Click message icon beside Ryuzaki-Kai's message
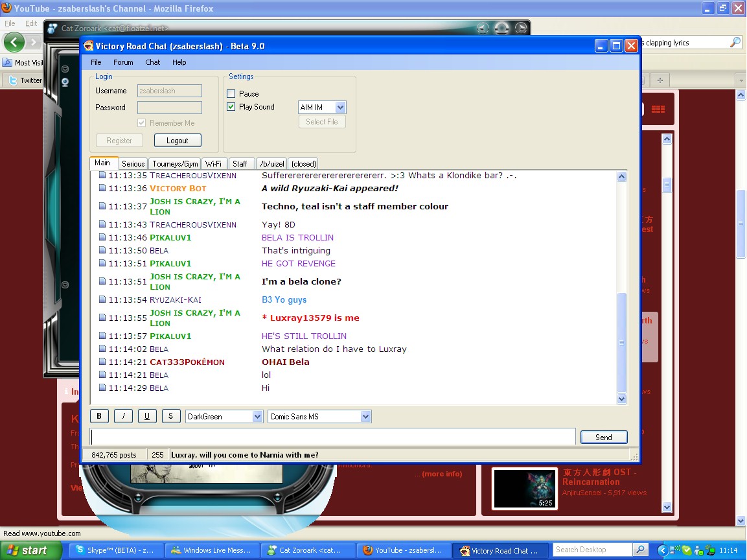747x560 pixels. (102, 299)
